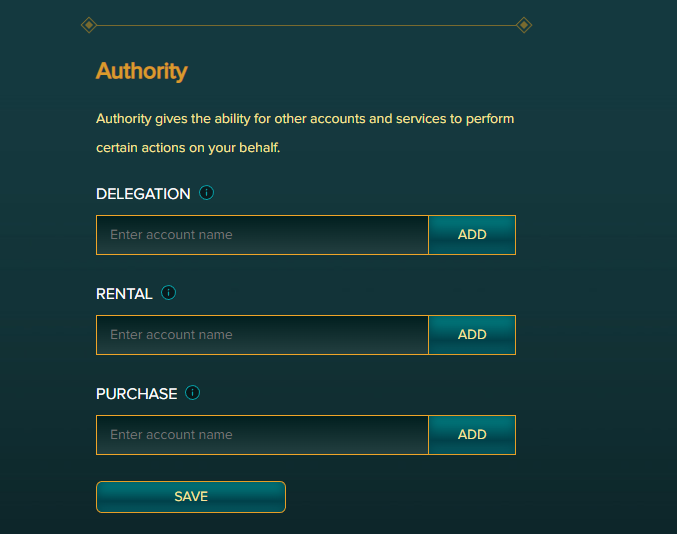Click the RENTAL label text

tap(124, 294)
